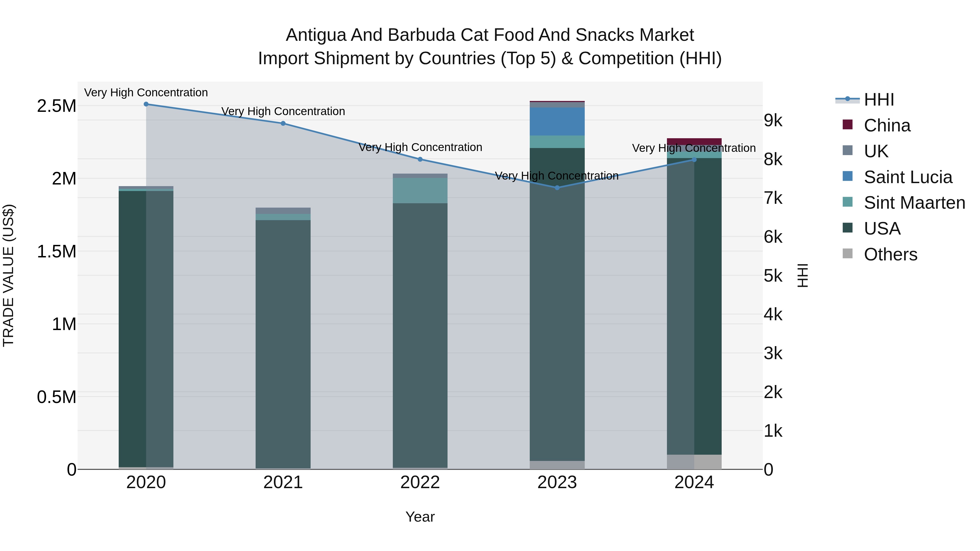Viewport: 980px width, 551px height.
Task: Click the 7k HHI tick label
Action: [x=773, y=198]
